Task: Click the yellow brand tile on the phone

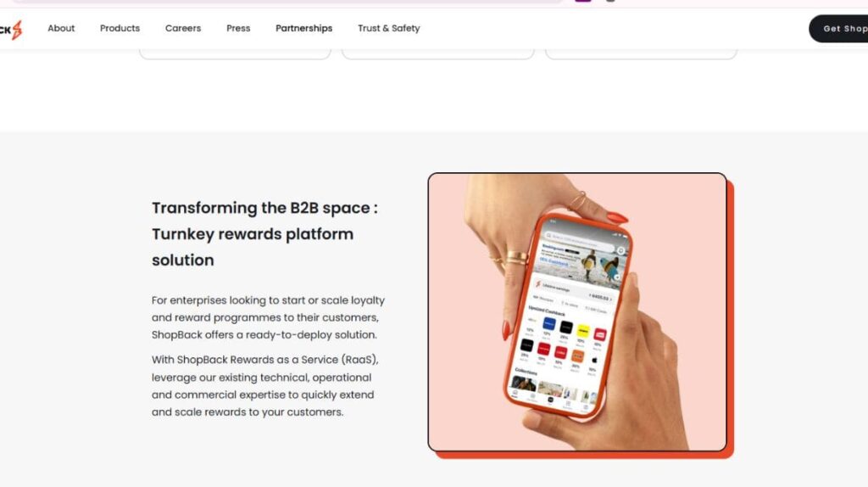Action: click(x=583, y=332)
